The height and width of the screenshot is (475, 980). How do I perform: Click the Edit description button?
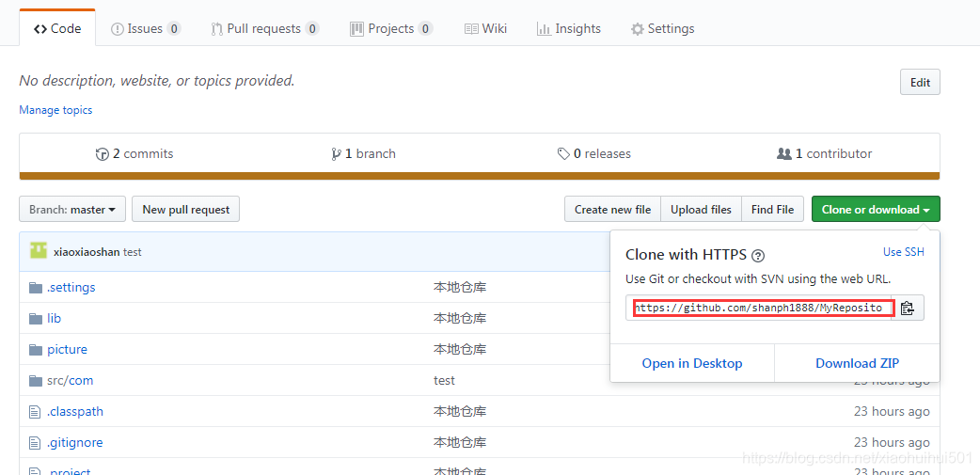[920, 83]
